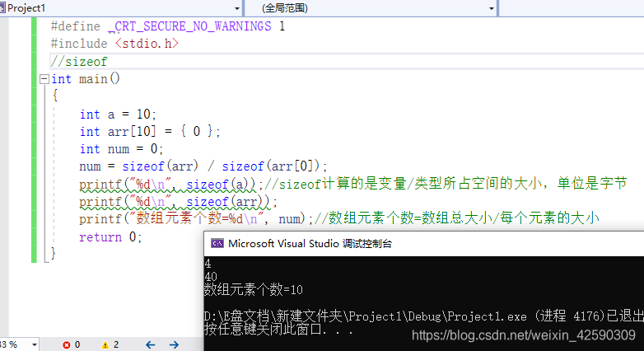This screenshot has height=351, width=644.
Task: Click the yellow warning count icon
Action: click(105, 345)
